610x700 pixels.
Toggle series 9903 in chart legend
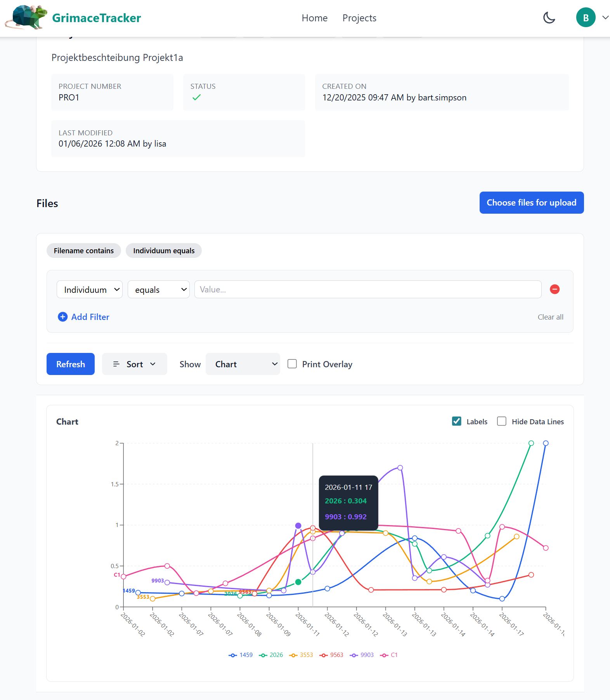click(x=362, y=655)
